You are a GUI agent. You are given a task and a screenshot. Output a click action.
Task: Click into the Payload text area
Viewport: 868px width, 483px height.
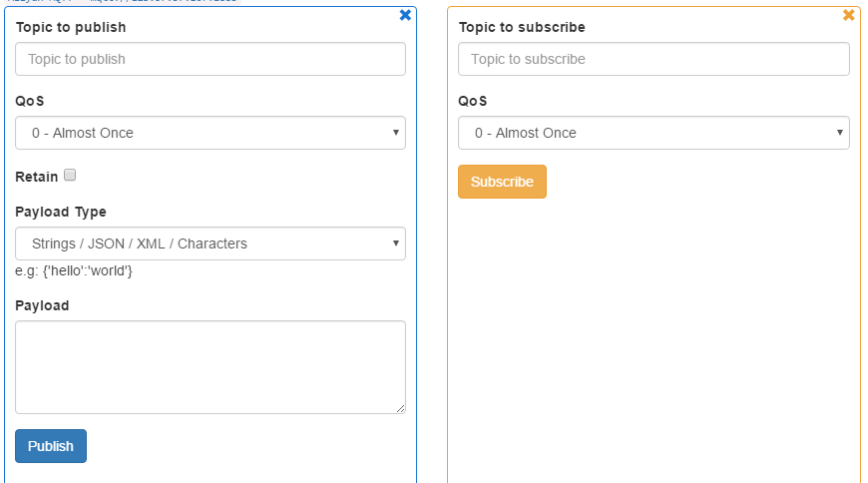[x=211, y=366]
